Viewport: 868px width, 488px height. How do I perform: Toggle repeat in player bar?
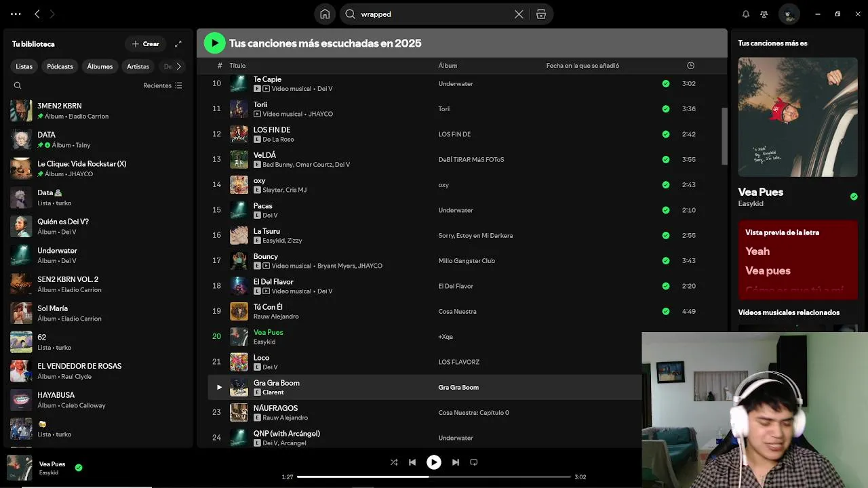pos(474,462)
